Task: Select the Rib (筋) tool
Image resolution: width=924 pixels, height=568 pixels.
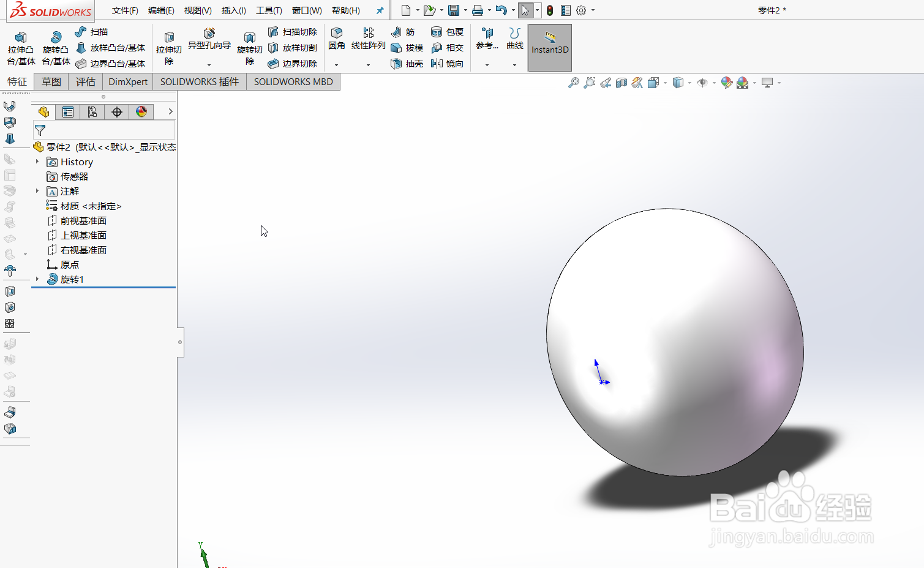Action: tap(403, 32)
